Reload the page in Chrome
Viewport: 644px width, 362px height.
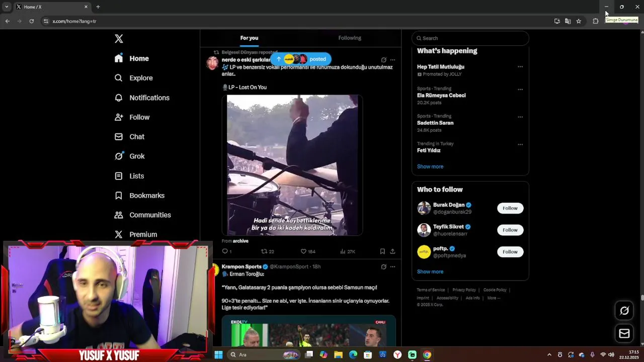(32, 21)
